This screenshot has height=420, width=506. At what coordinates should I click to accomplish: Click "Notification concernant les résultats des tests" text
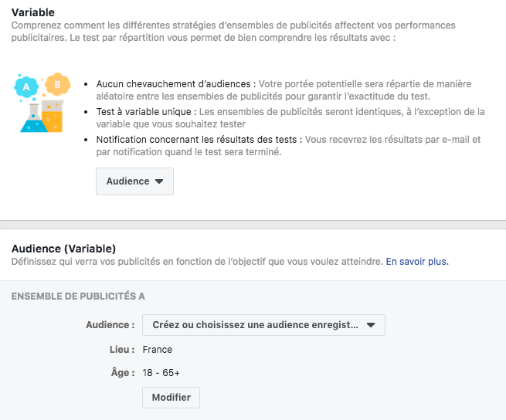(199, 140)
